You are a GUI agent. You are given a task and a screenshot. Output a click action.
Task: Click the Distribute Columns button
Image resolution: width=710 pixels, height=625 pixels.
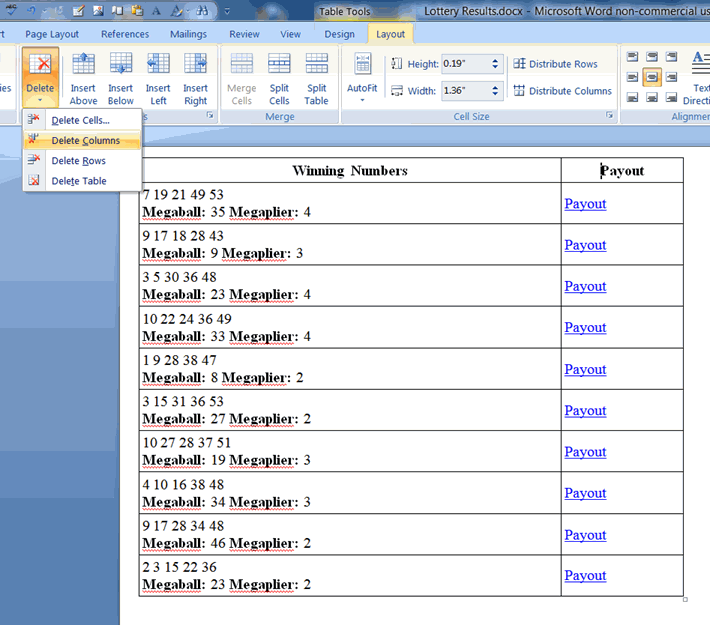click(x=562, y=91)
